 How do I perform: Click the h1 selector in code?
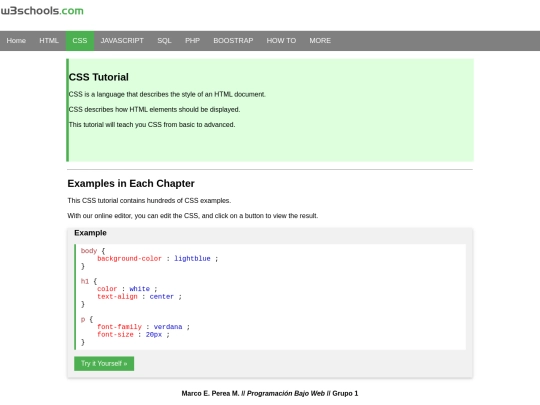coord(85,281)
